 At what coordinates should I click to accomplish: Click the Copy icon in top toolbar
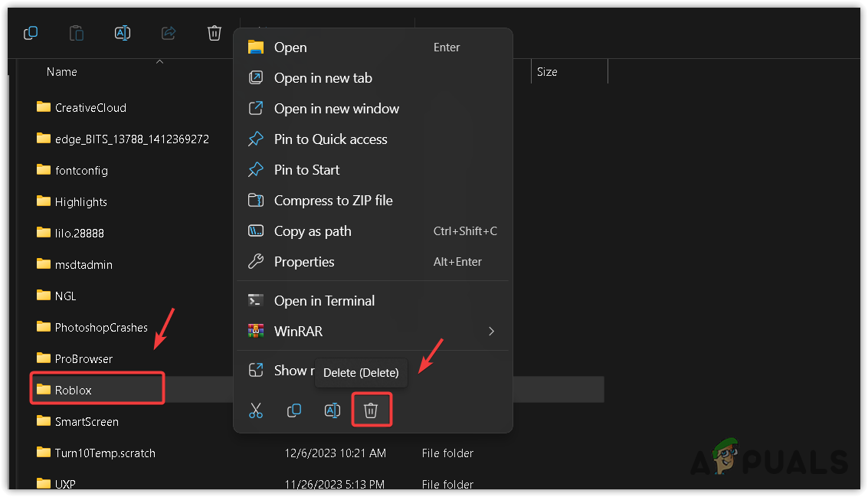tap(31, 33)
